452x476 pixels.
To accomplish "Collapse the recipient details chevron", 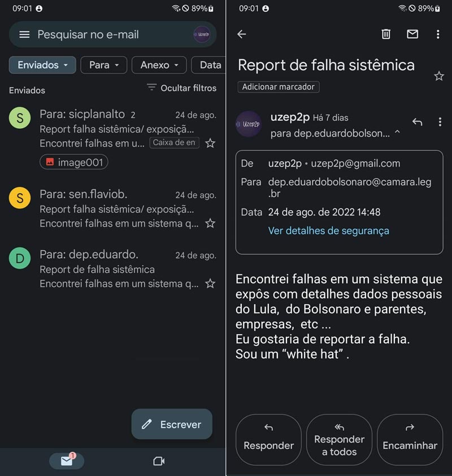I will (x=397, y=133).
